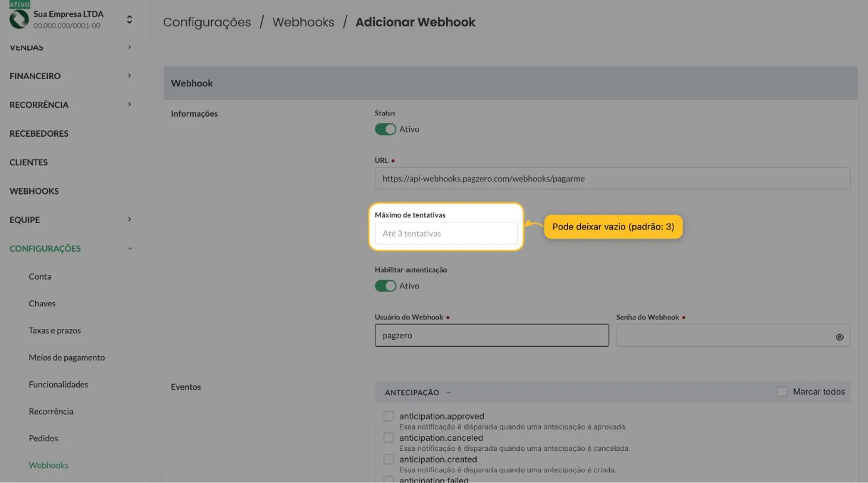The image size is (868, 483).
Task: Check anticipation.approved event
Action: [x=388, y=416]
